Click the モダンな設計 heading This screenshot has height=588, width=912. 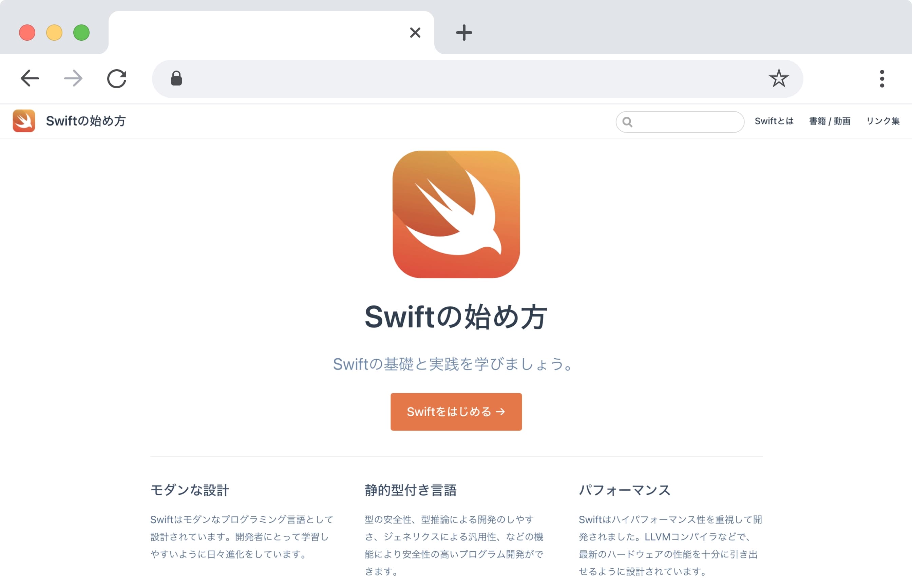pyautogui.click(x=190, y=490)
